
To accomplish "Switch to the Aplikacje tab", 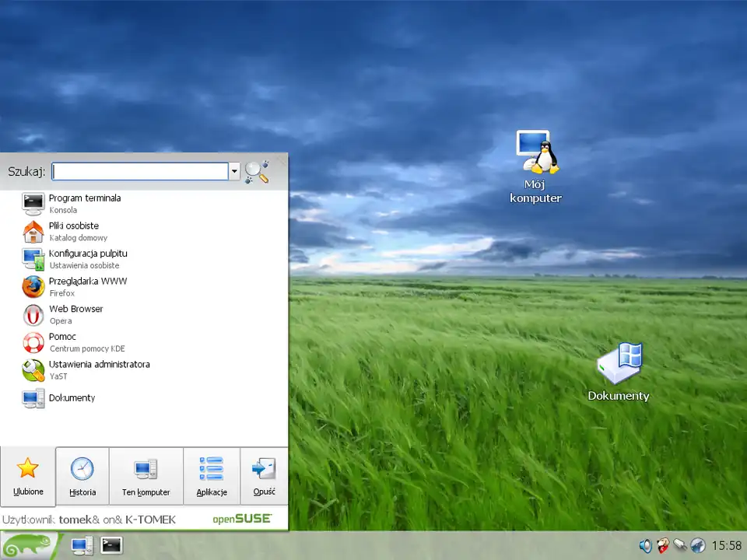I will coord(212,476).
